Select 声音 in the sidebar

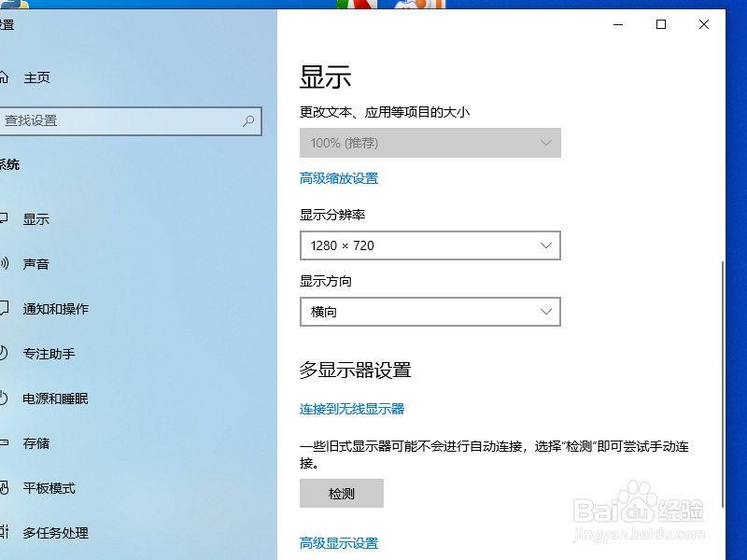pyautogui.click(x=36, y=264)
